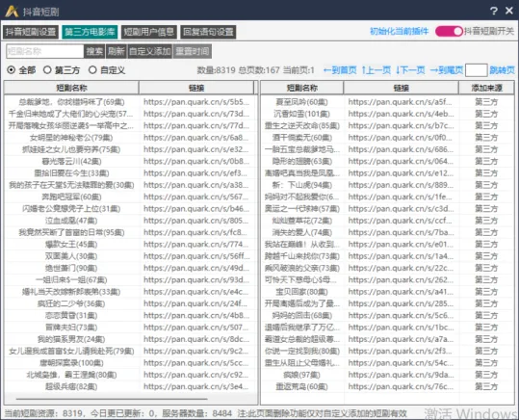Viewport: 519px width, 420px height.
Task: Focus the 短剧名称 search input
Action: coord(44,51)
